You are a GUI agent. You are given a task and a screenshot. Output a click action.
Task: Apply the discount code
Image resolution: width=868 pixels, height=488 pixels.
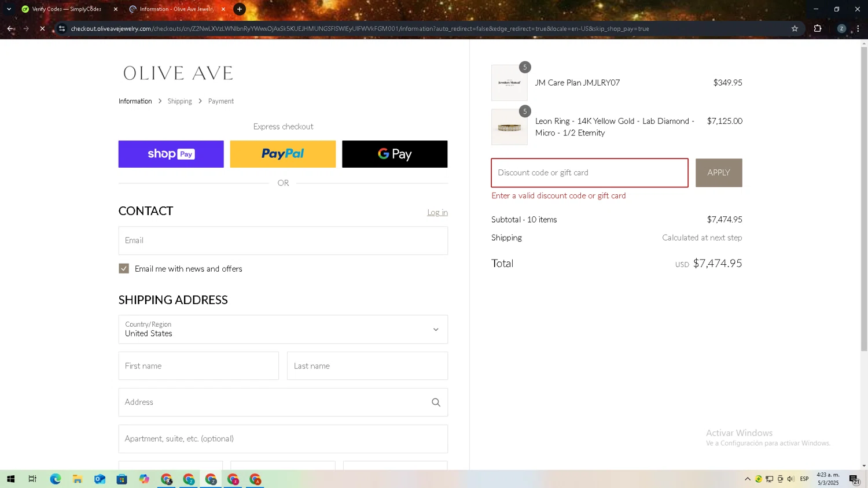(719, 173)
